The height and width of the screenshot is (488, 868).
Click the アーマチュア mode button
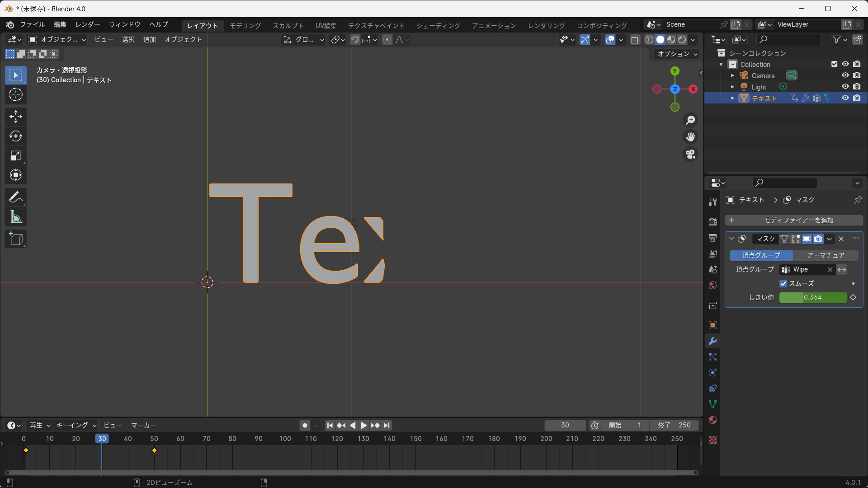pos(826,255)
